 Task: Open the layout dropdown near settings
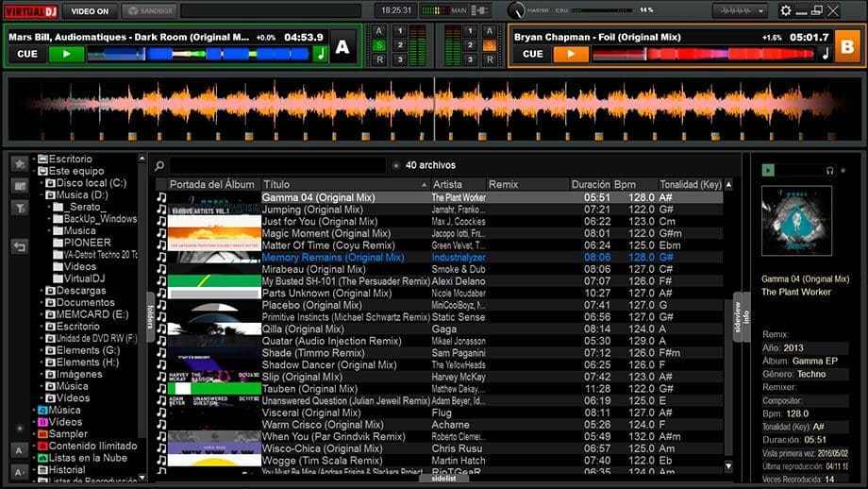click(740, 10)
